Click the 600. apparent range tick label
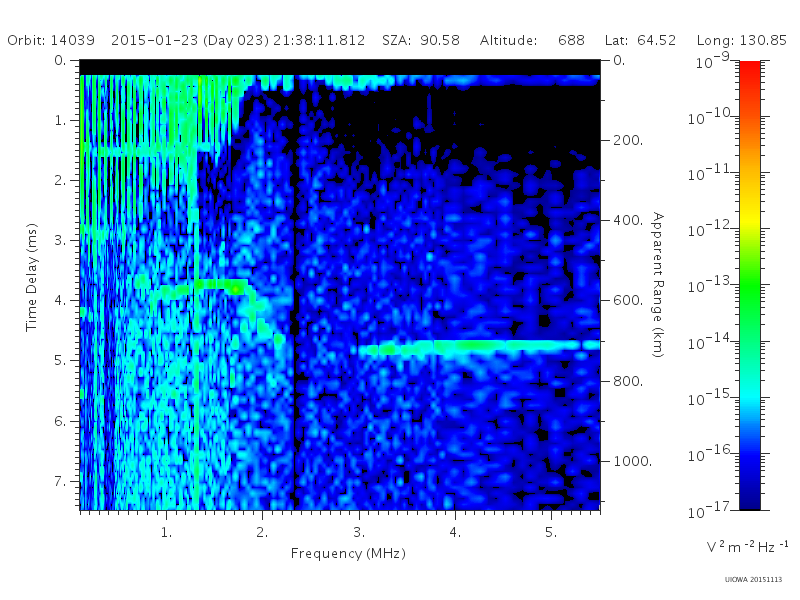Viewport: 800px width, 600px height. (628, 301)
